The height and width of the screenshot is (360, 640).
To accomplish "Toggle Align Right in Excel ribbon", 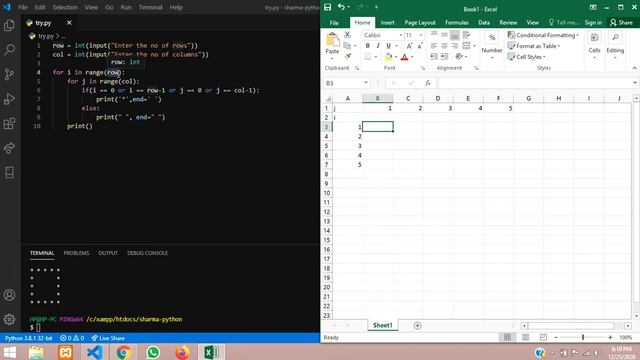I will (x=455, y=46).
